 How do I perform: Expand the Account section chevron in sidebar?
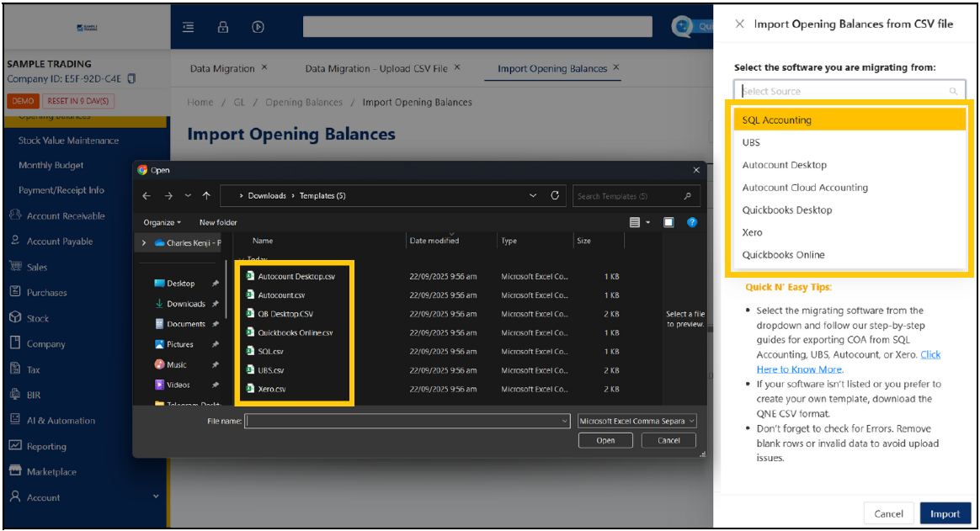pyautogui.click(x=156, y=496)
